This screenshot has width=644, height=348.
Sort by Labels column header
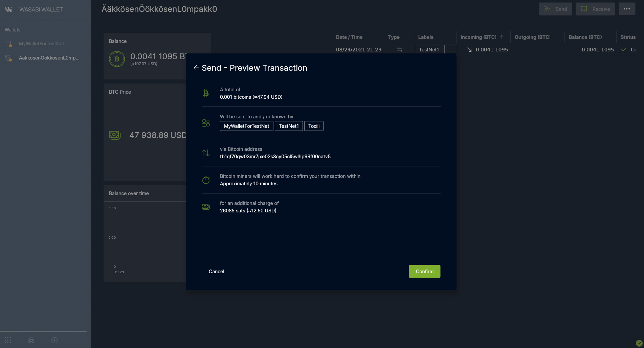(426, 37)
